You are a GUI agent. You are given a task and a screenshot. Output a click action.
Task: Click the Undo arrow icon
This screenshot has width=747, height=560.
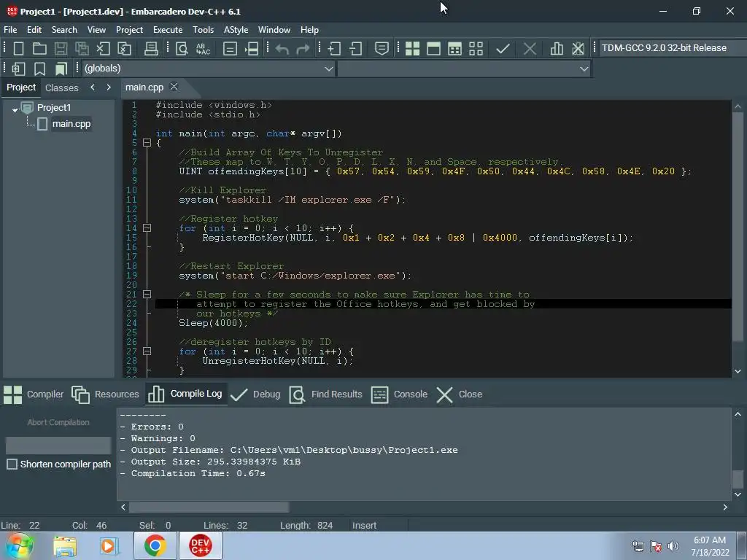[x=282, y=49]
